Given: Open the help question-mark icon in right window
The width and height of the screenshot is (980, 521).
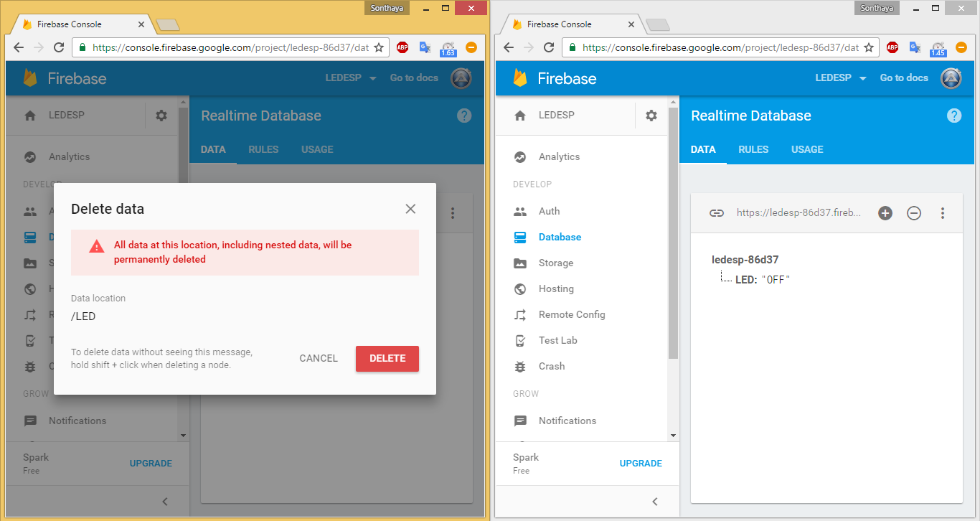Looking at the screenshot, I should 954,116.
